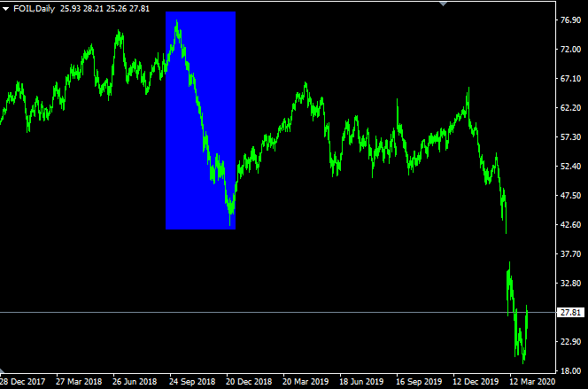Click the 76.90 price scale label
The height and width of the screenshot is (389, 588).
click(570, 20)
